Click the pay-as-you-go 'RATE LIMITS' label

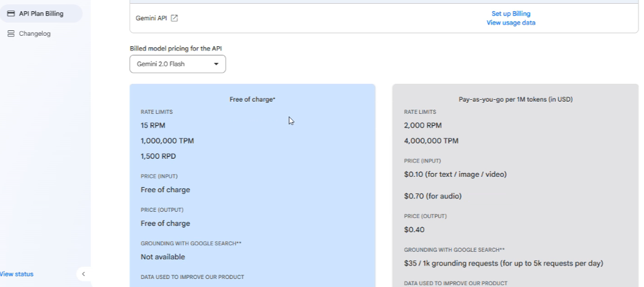(419, 112)
